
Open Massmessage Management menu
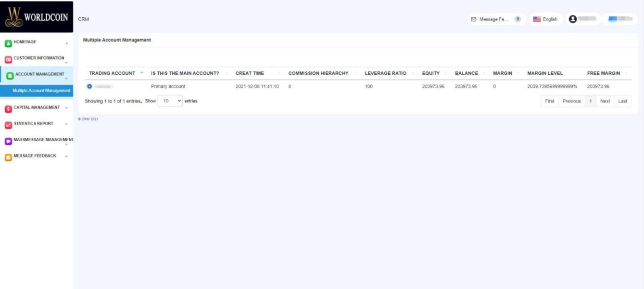point(37,140)
